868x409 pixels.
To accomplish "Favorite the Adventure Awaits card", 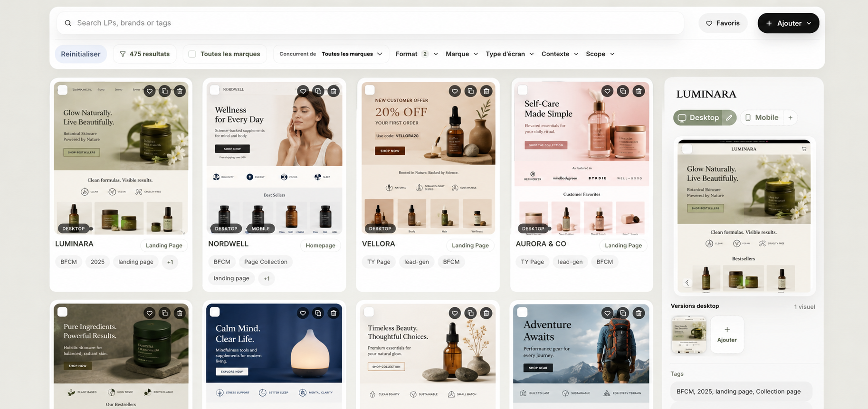I will coord(607,313).
